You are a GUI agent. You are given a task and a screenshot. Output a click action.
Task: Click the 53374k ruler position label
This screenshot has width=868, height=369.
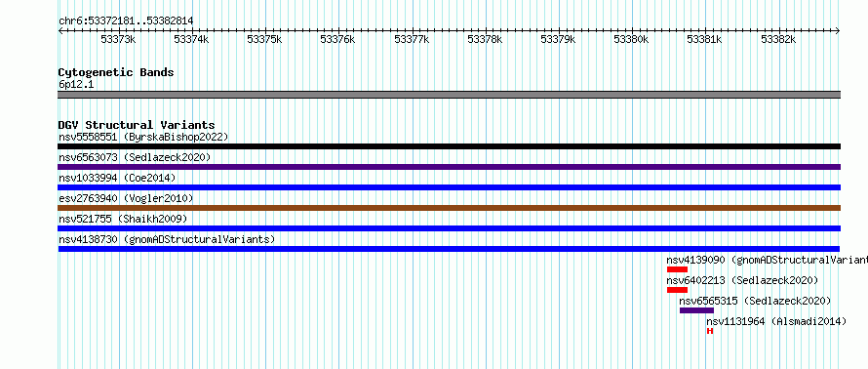(x=191, y=39)
